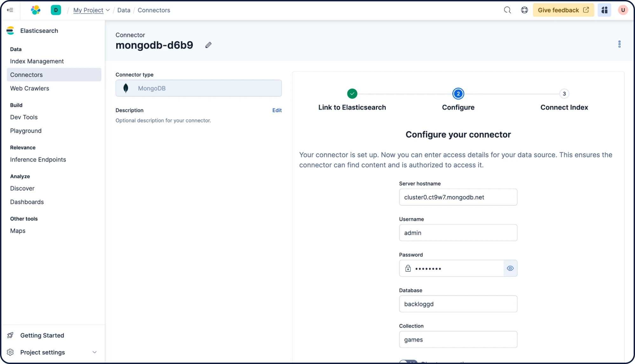Go to the Data breadcrumb
635x364 pixels.
click(x=124, y=10)
